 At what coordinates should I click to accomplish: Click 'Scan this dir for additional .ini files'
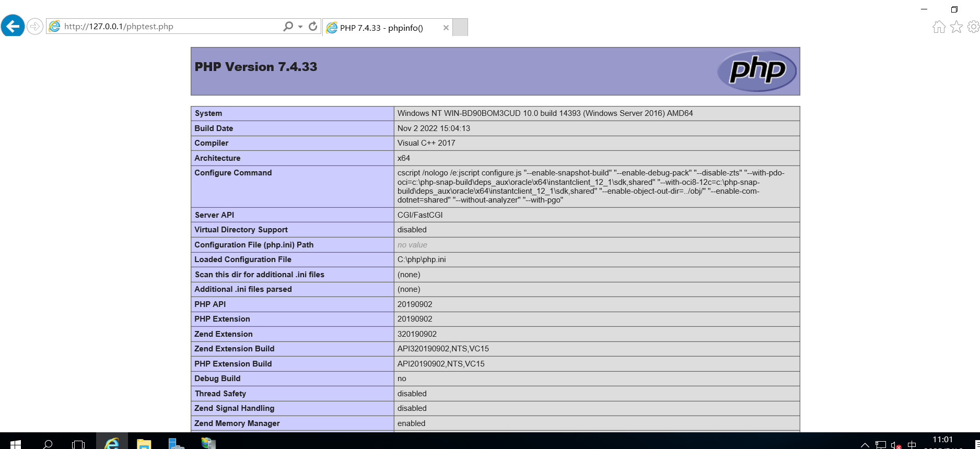pos(260,275)
